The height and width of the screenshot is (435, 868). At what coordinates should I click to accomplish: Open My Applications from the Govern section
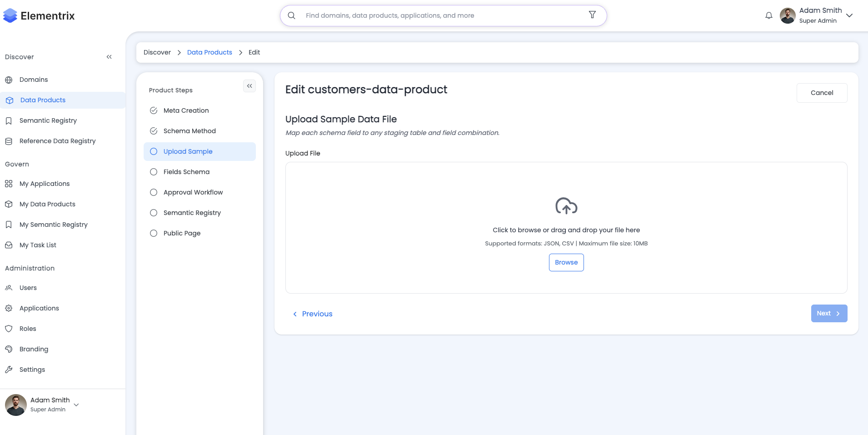pos(44,184)
